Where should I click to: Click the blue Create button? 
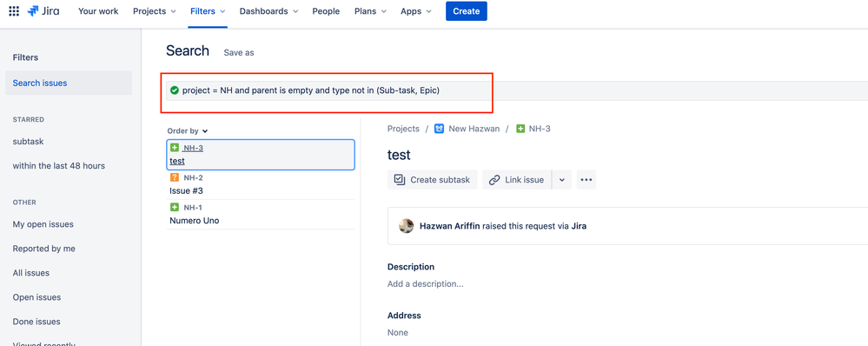pos(466,11)
